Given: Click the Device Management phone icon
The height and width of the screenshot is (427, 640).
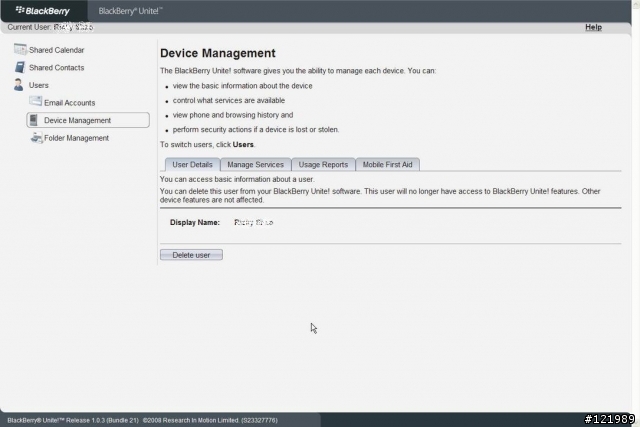Looking at the screenshot, I should 34,120.
